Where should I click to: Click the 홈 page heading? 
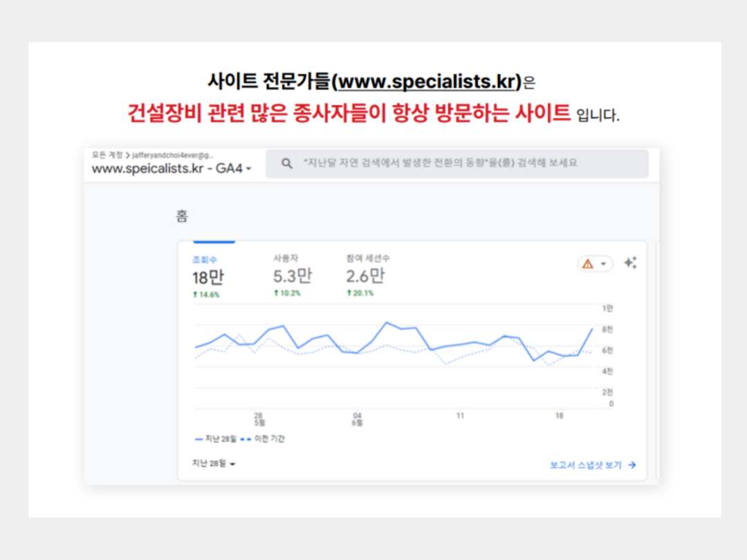pyautogui.click(x=182, y=216)
